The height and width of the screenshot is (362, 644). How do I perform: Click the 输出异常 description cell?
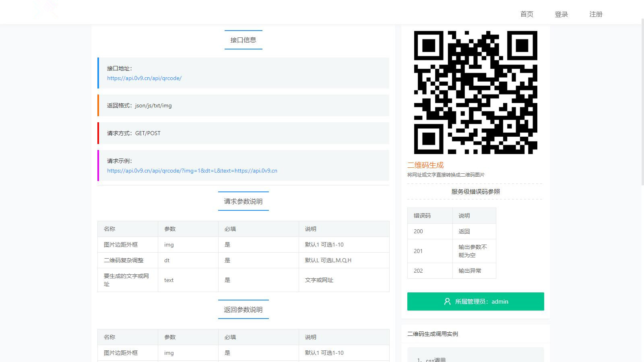coord(474,271)
